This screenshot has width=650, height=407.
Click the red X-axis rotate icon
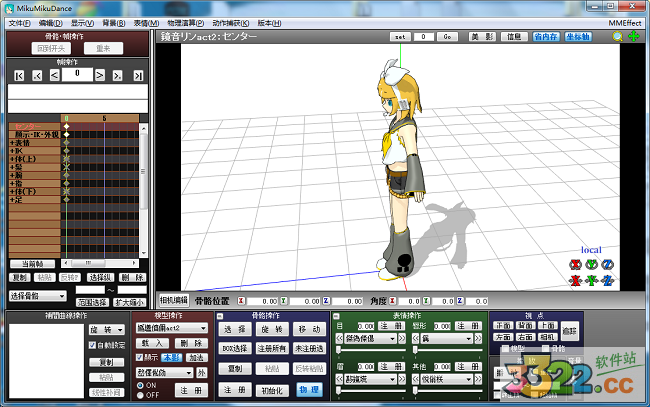click(x=575, y=264)
